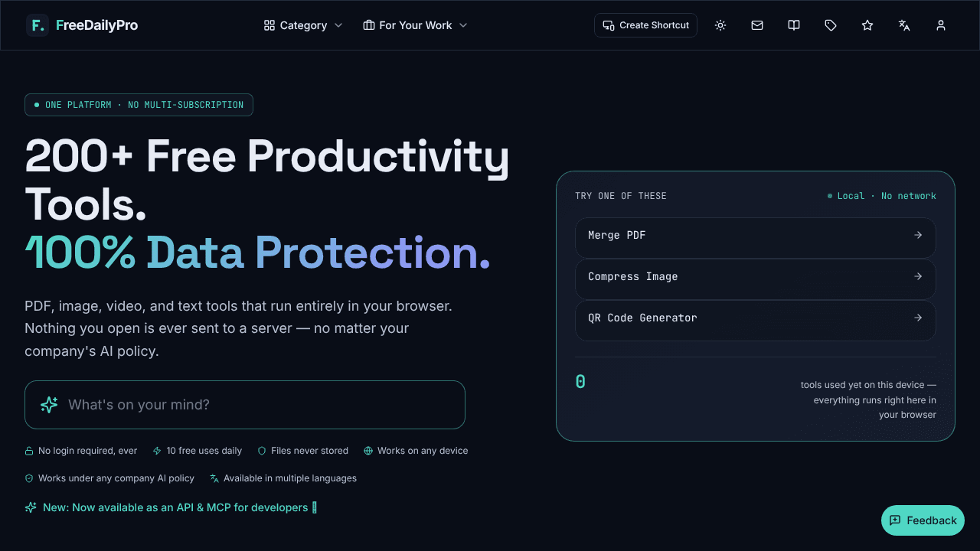Open favorites star icon in header
The width and height of the screenshot is (980, 551).
click(867, 25)
